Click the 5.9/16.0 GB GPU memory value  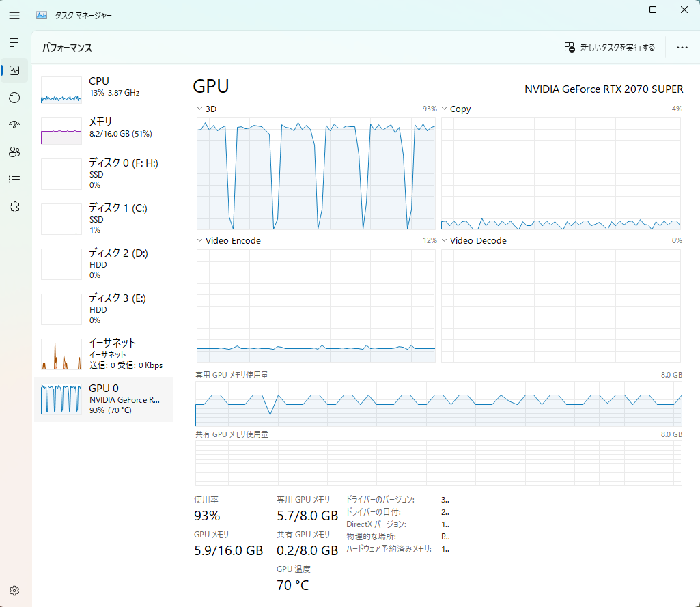point(228,551)
